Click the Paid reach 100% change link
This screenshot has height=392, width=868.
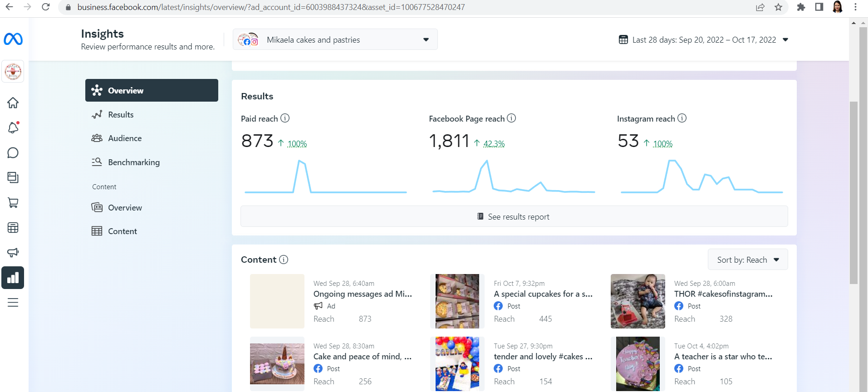pyautogui.click(x=297, y=144)
